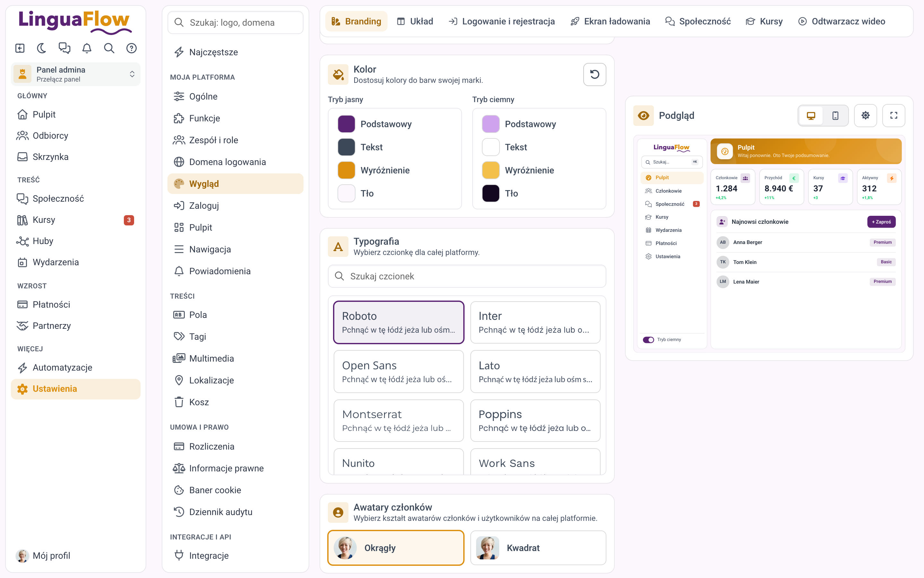Select the Kwadrat avatar shape
924x578 pixels.
[538, 547]
